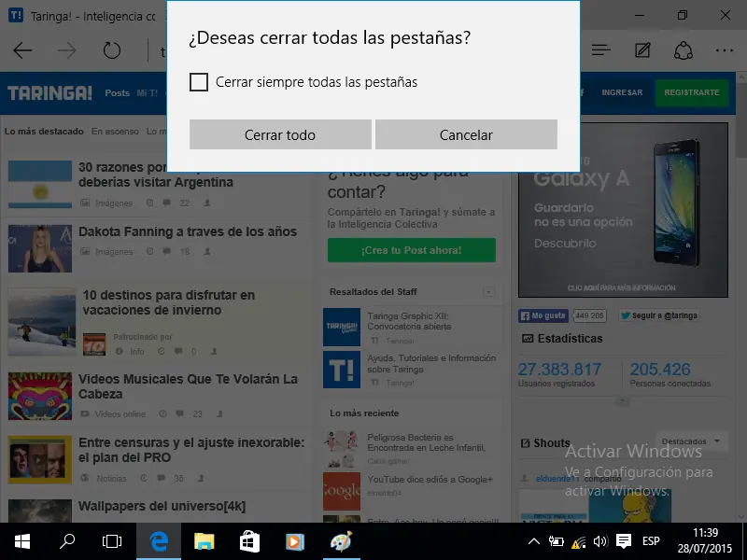747x560 pixels.
Task: Open Task View on the taskbar
Action: point(112,541)
